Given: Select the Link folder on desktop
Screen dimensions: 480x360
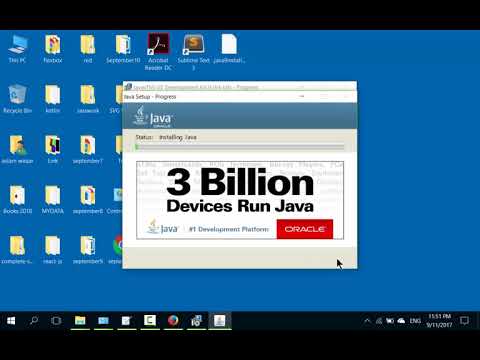Looking at the screenshot, I should coord(53,149).
